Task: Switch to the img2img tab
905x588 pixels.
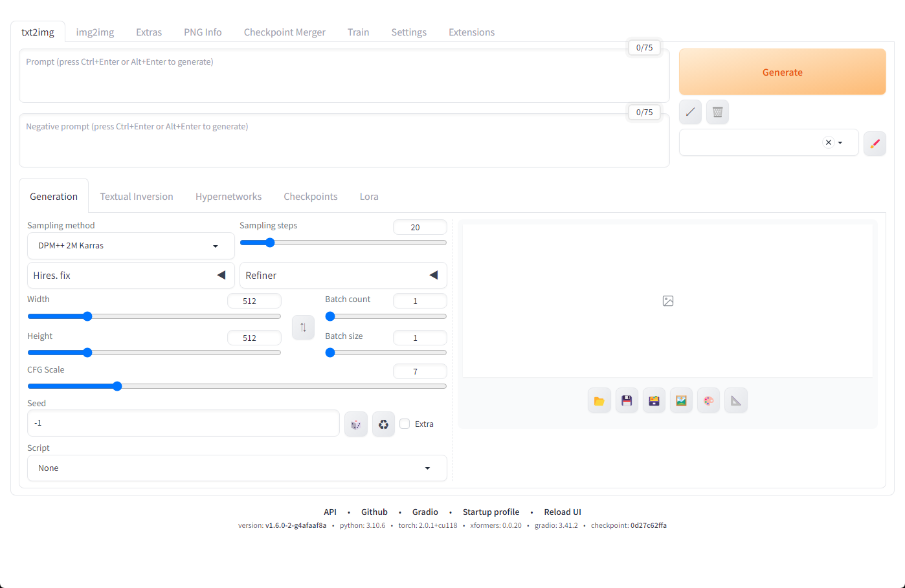Action: click(x=95, y=32)
